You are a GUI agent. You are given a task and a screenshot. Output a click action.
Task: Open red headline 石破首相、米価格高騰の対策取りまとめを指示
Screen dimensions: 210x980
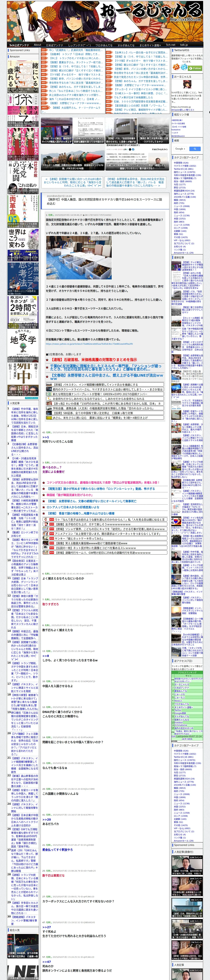pyautogui.click(x=94, y=359)
